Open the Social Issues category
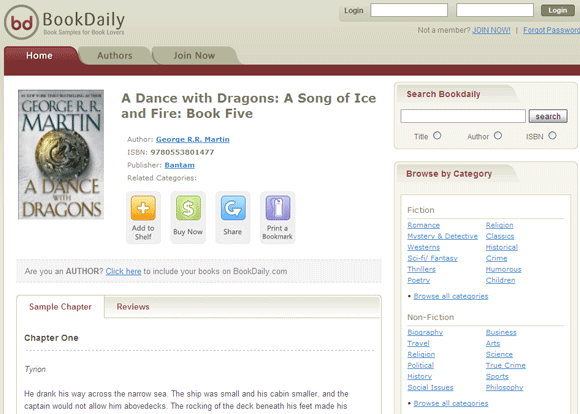Viewport: 580px width, 414px height. (x=430, y=387)
